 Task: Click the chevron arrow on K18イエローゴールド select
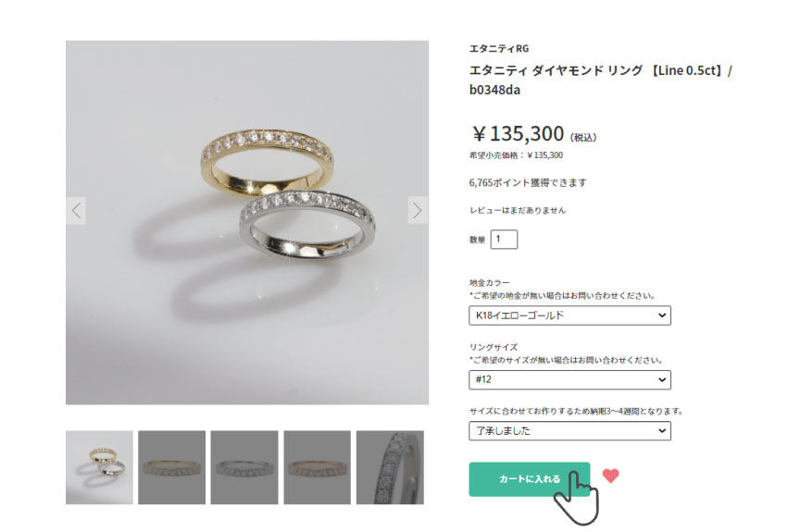pos(662,315)
